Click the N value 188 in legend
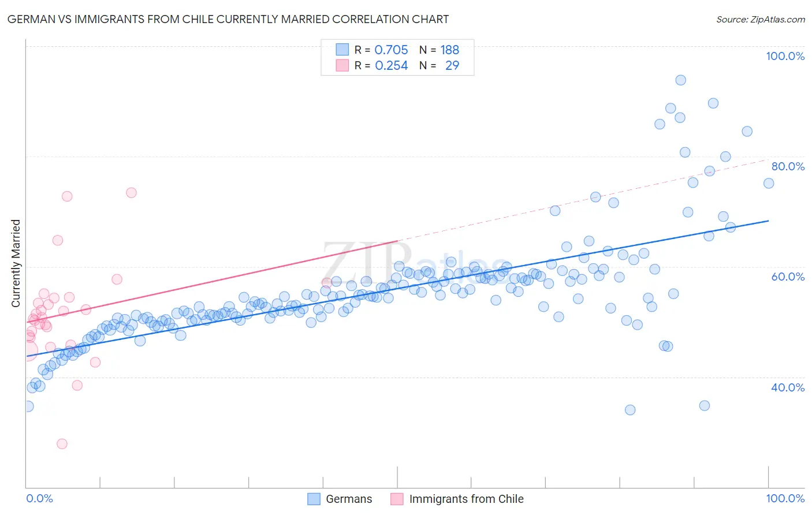 [450, 50]
